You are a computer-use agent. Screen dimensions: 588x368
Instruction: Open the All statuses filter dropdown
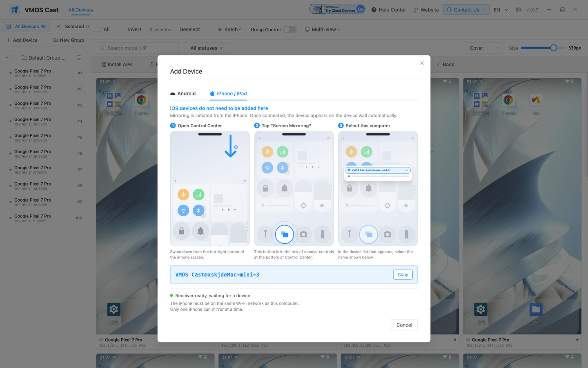click(x=207, y=48)
